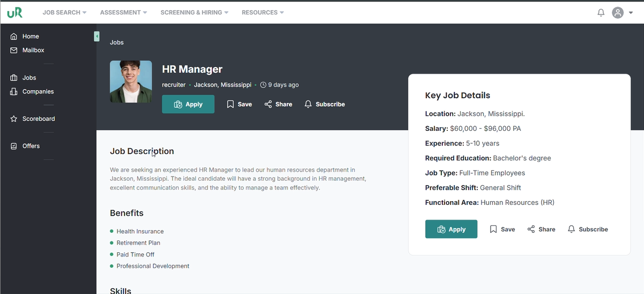Expand the Assessment menu
Screen dimensions: 644x294
point(123,12)
